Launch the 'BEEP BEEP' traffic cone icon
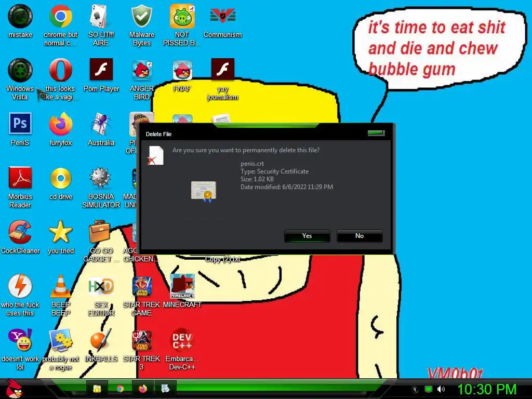 point(60,286)
